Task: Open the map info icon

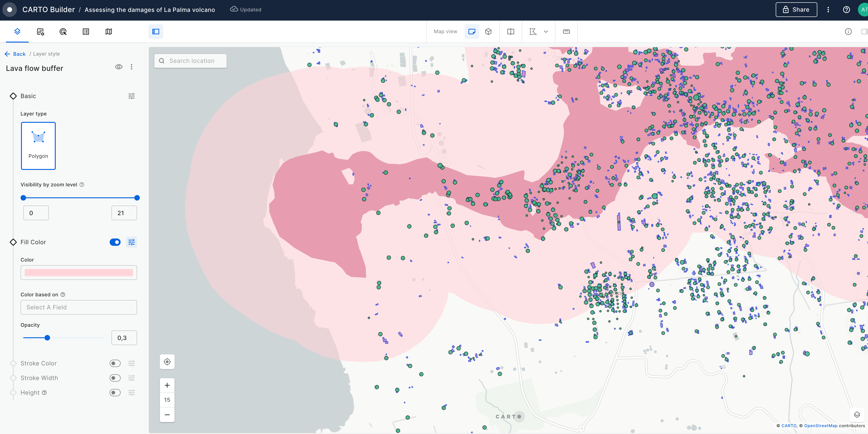Action: (848, 31)
